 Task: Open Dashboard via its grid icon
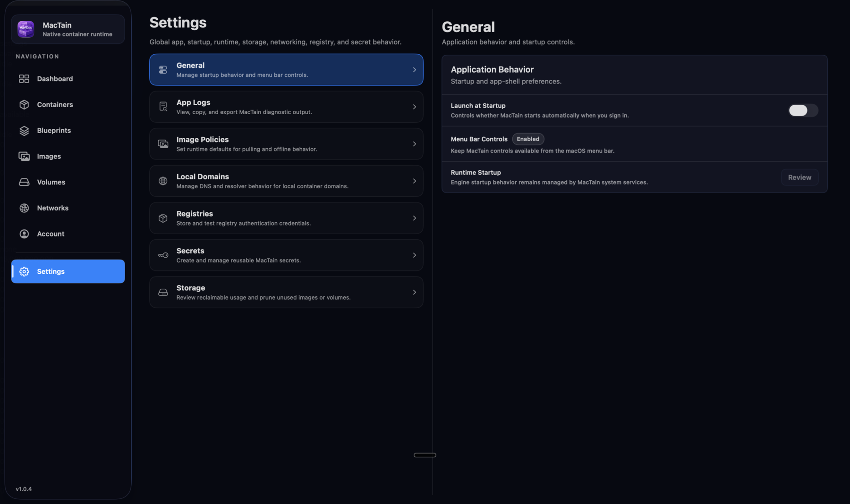[x=24, y=79]
